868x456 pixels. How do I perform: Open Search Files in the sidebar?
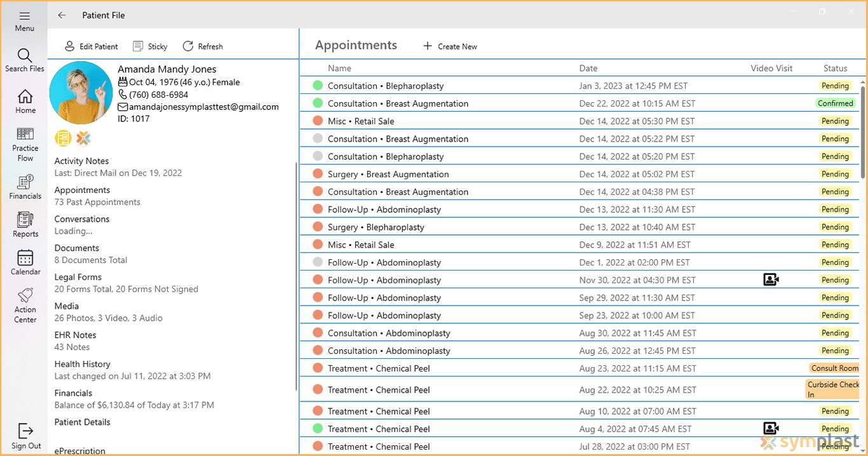pos(24,60)
